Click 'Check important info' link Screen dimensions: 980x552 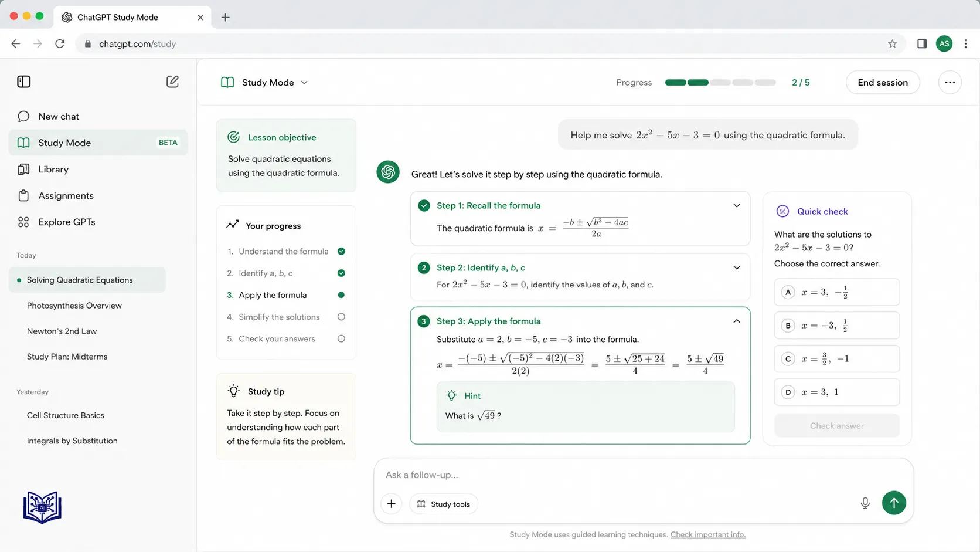tap(707, 534)
